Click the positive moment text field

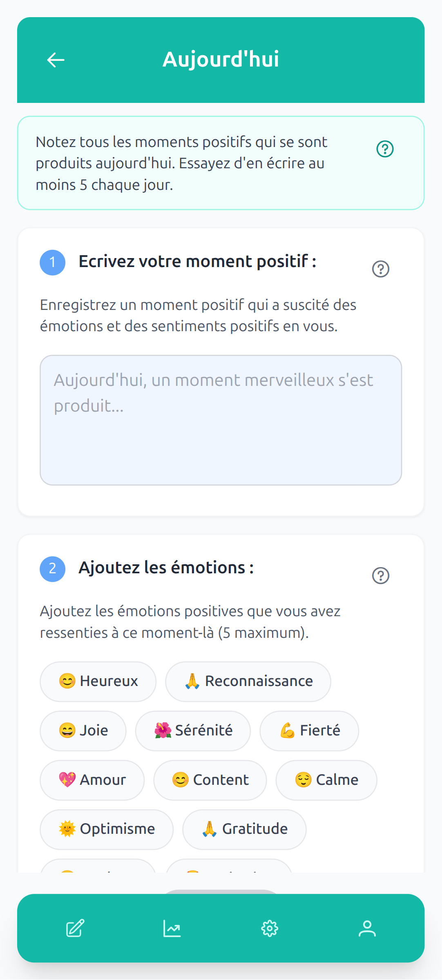click(x=221, y=421)
